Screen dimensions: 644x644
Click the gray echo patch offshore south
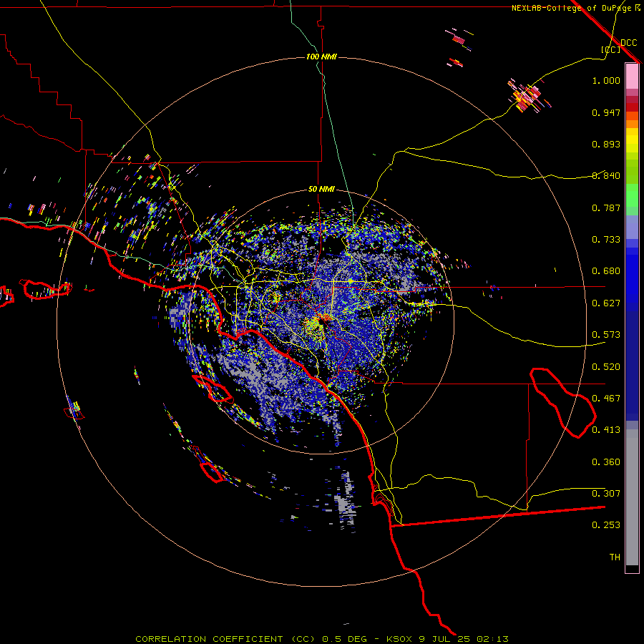345,501
